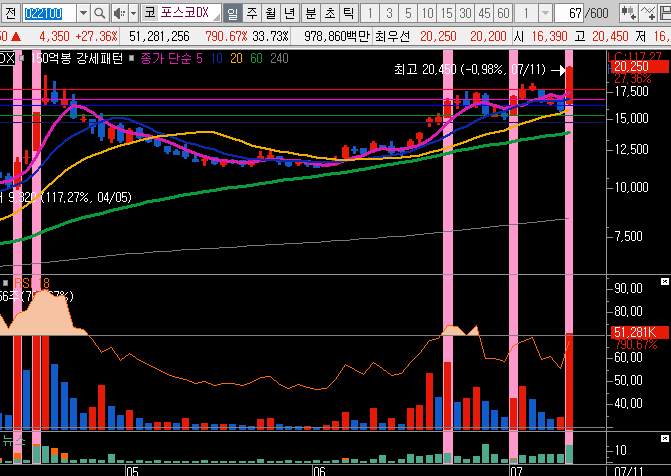The height and width of the screenshot is (476, 671).
Task: Click the 07/11 date label on time axis
Action: point(629,471)
